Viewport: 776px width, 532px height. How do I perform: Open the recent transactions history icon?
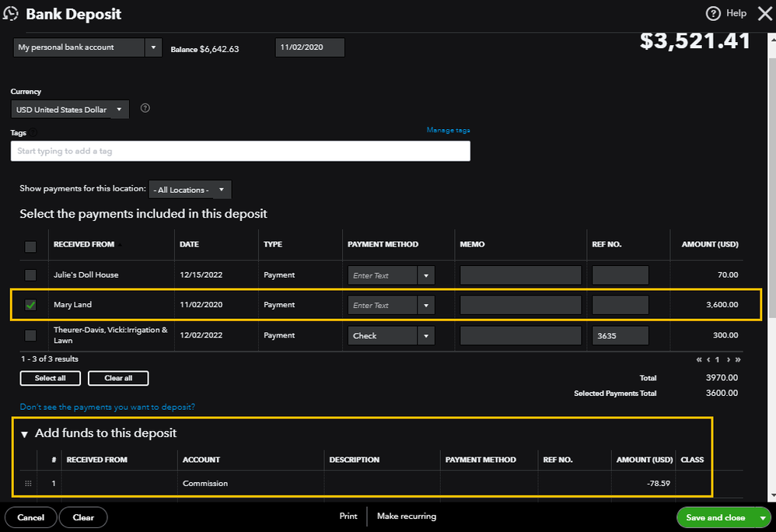pyautogui.click(x=10, y=14)
